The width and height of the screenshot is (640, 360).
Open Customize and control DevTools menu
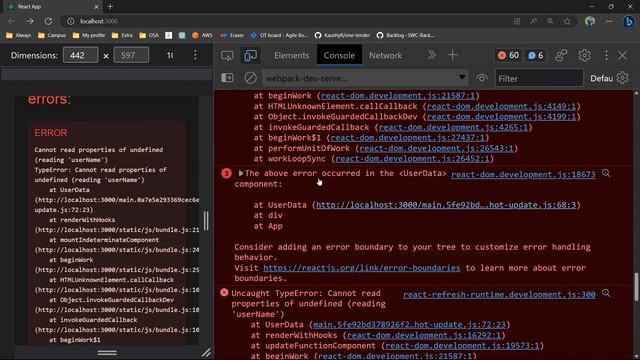click(606, 55)
